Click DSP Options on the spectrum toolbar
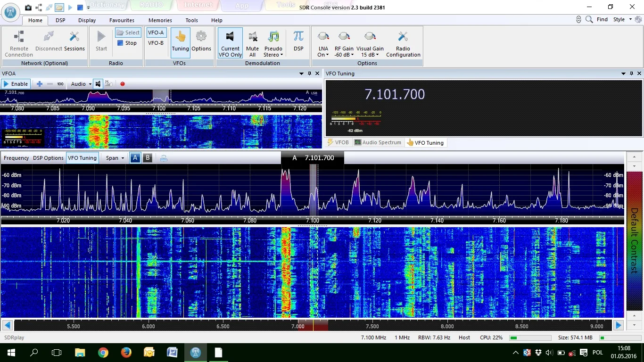The height and width of the screenshot is (362, 644). (x=48, y=158)
